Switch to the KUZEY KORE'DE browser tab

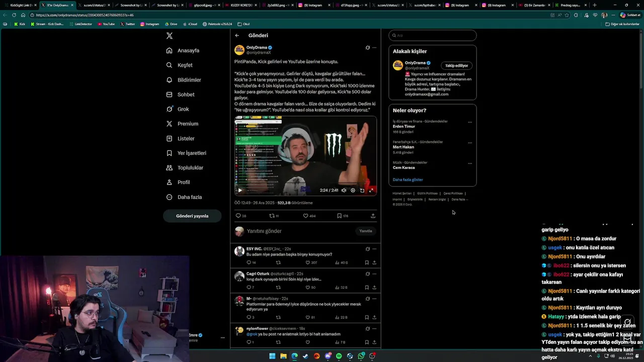coord(242,5)
